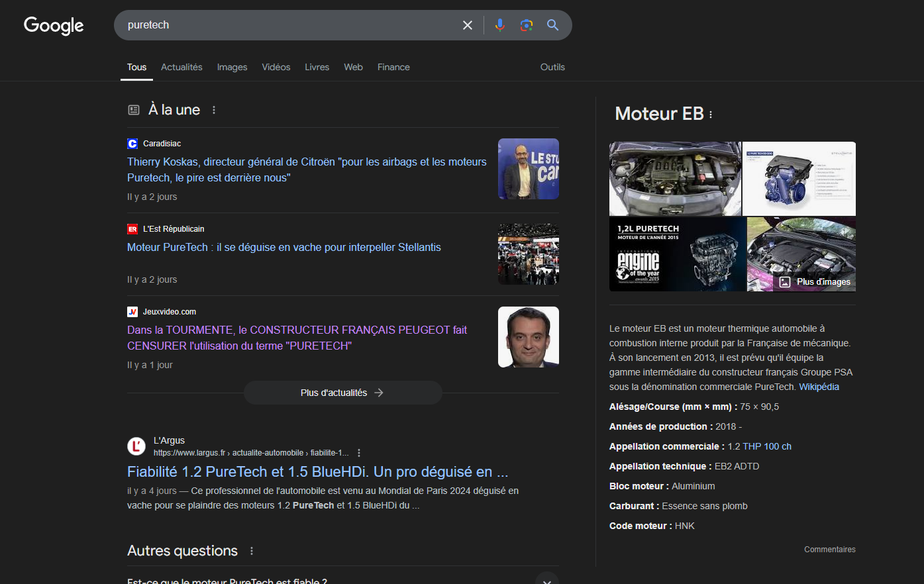The width and height of the screenshot is (924, 584).
Task: Click the Jeuxvideo.com favicon
Action: tap(132, 312)
